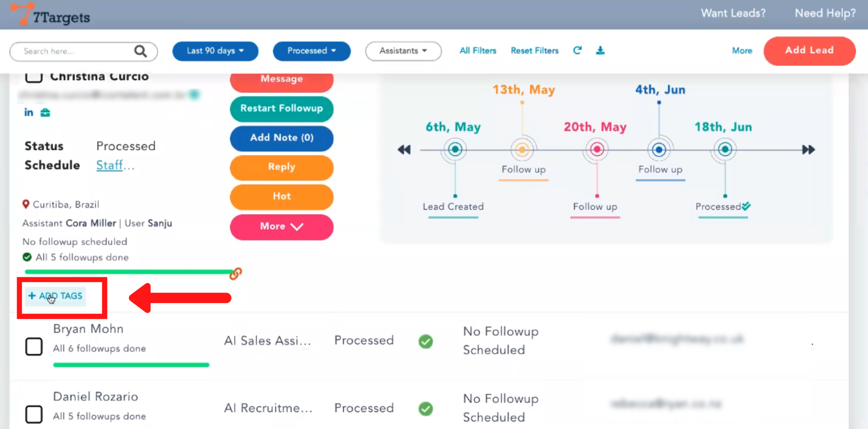The height and width of the screenshot is (429, 868).
Task: Click the orange link icon by progress bar
Action: tap(236, 273)
